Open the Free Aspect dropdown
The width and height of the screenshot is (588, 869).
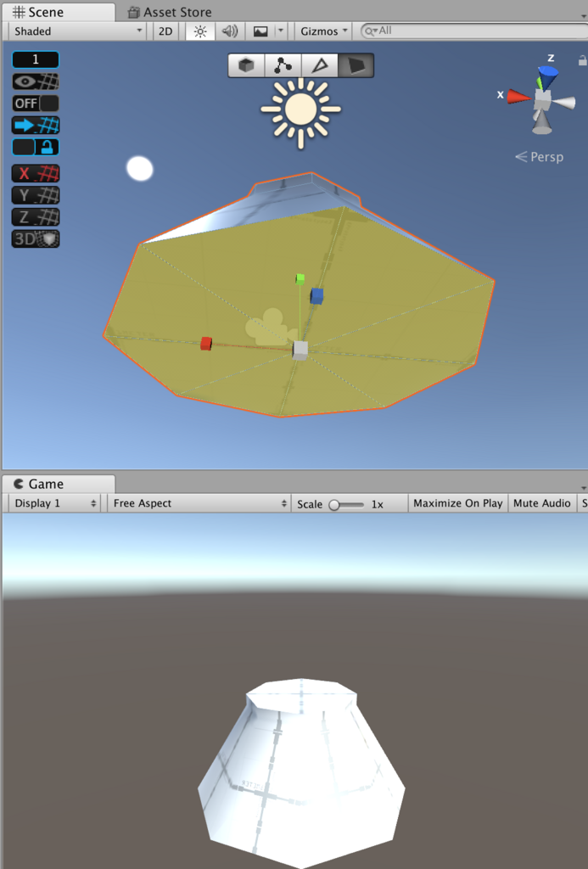(199, 503)
